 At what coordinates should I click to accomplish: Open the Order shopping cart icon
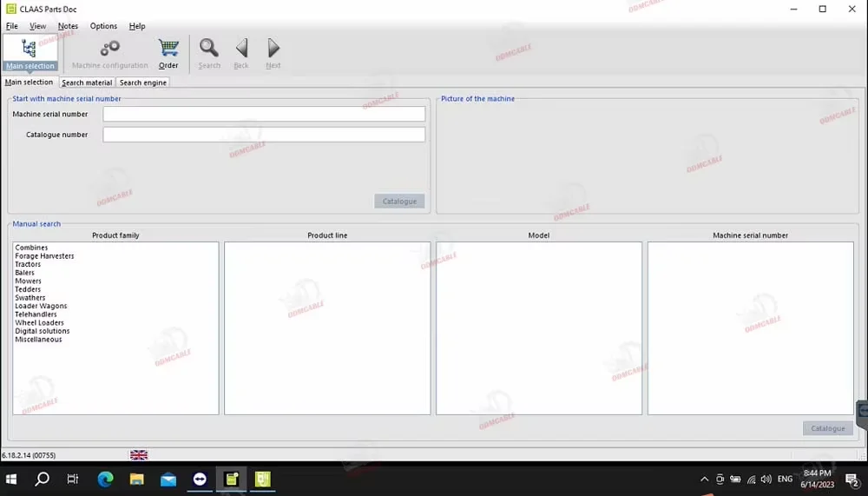coord(168,52)
